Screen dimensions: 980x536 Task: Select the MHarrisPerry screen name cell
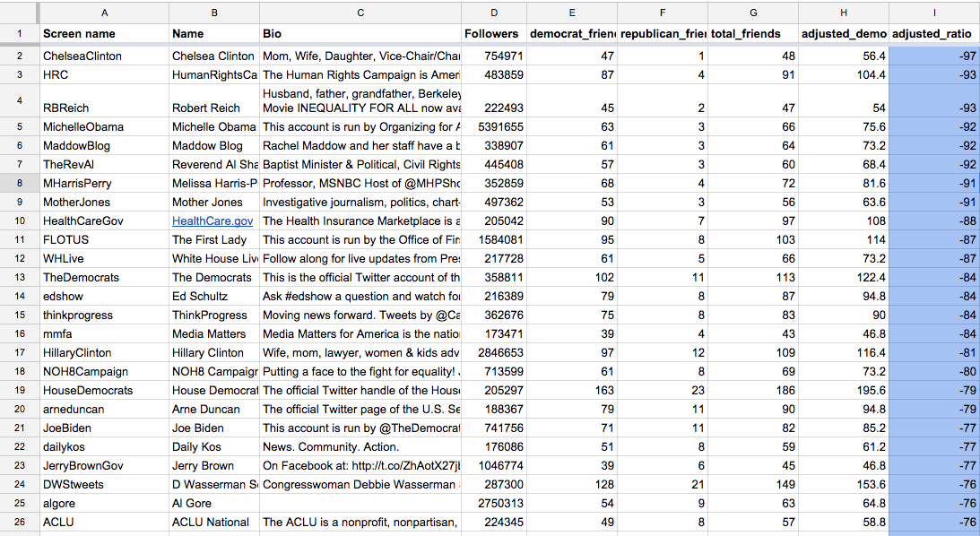click(x=104, y=184)
